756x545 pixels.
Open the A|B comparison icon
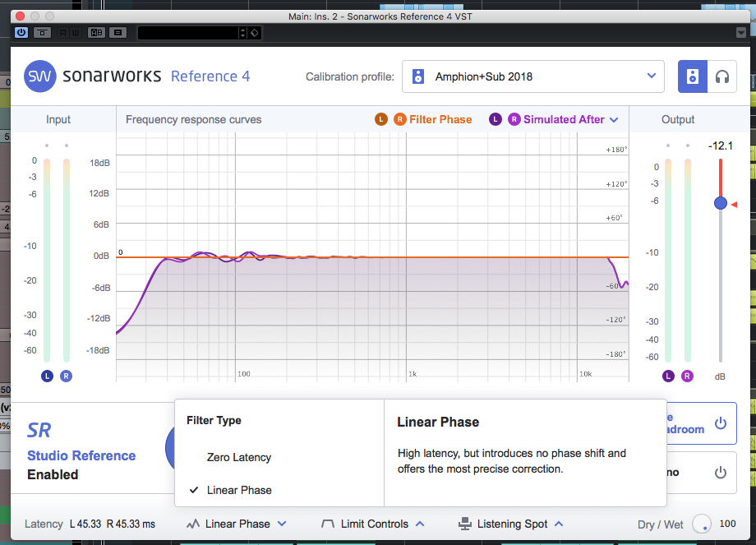coord(96,32)
